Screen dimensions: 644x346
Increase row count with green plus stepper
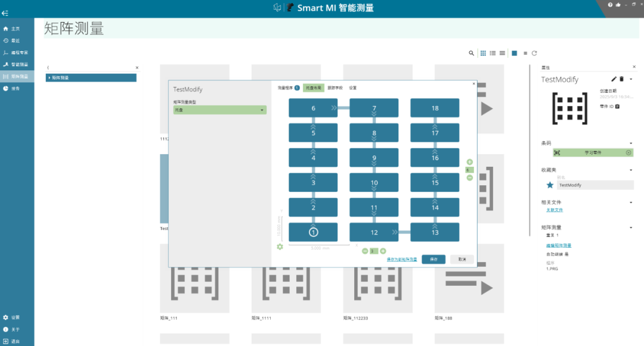(469, 162)
